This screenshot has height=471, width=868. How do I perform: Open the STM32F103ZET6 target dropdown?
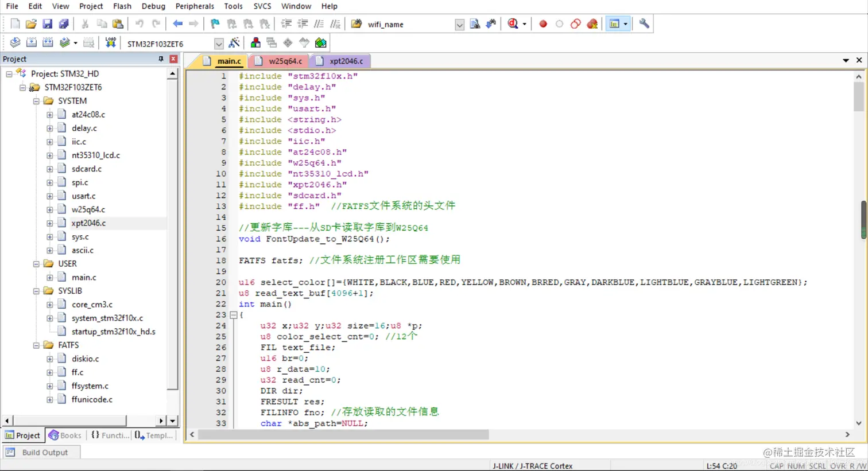click(x=219, y=44)
